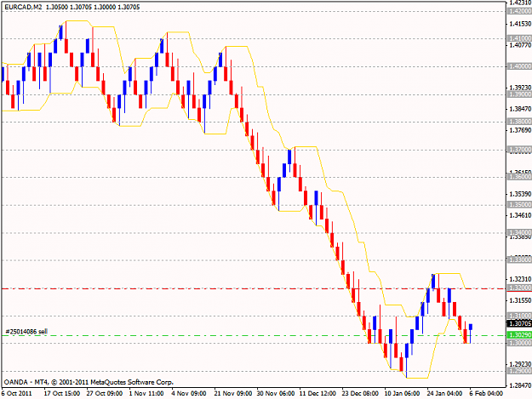Click the 1.29230 price axis label
The height and width of the screenshot is (399, 532).
click(x=520, y=364)
